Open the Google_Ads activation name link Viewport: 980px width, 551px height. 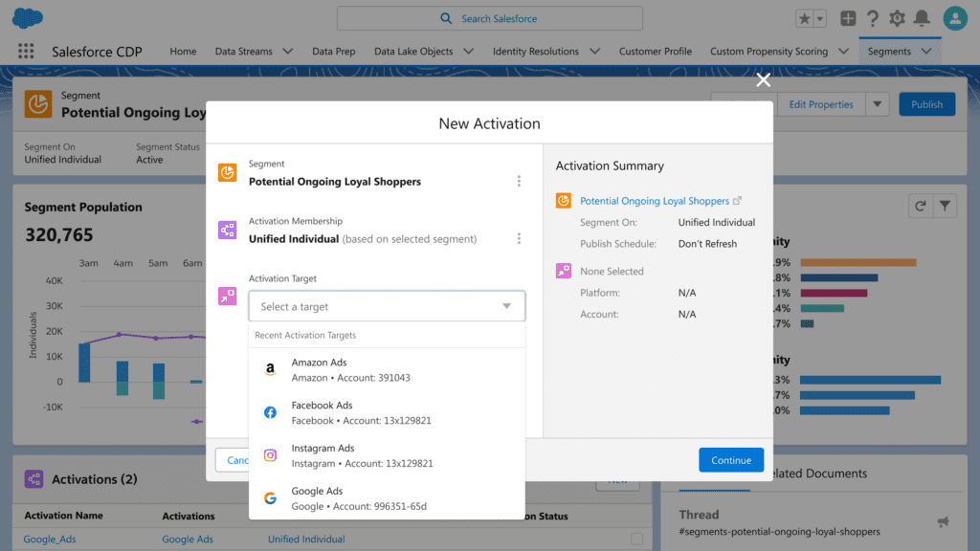pos(50,540)
